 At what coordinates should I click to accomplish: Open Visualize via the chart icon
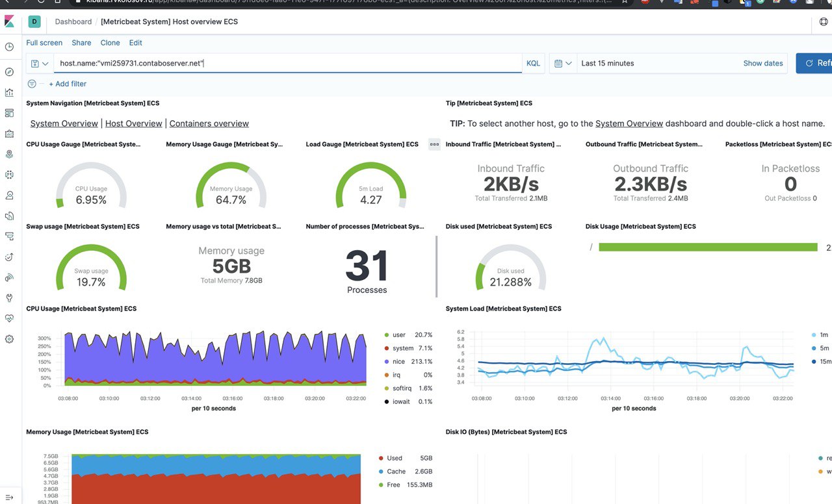point(9,92)
